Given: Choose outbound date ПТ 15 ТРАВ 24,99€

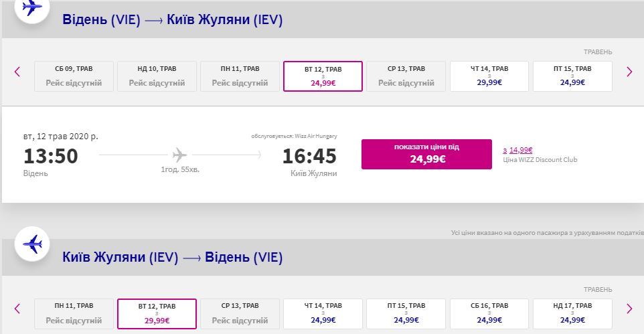Looking at the screenshot, I should click(572, 76).
